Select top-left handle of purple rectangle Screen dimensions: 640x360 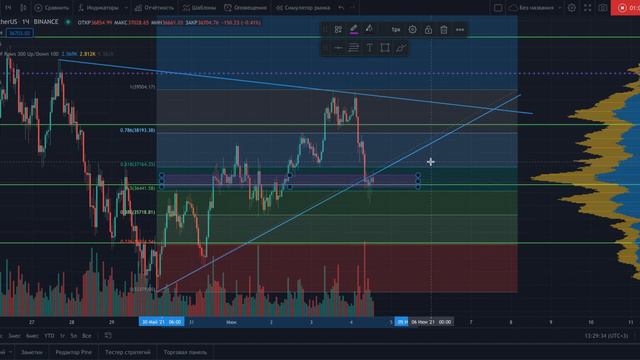[x=162, y=176]
